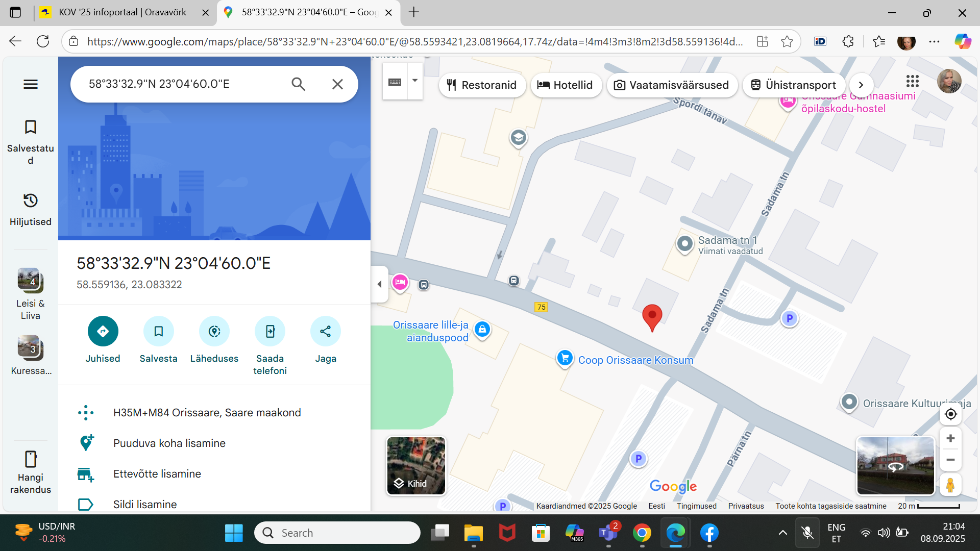The height and width of the screenshot is (551, 980).
Task: Click the Juhised directions icon
Action: click(103, 332)
